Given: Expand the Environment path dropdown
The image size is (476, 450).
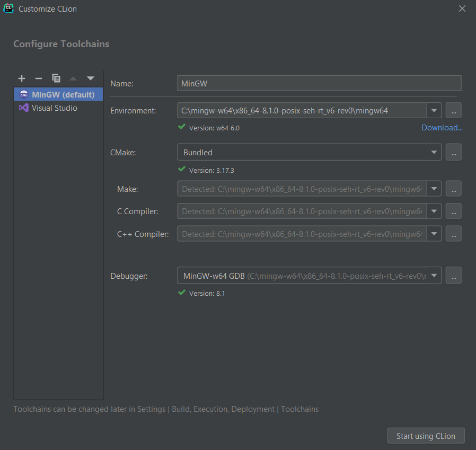Looking at the screenshot, I should [x=434, y=111].
